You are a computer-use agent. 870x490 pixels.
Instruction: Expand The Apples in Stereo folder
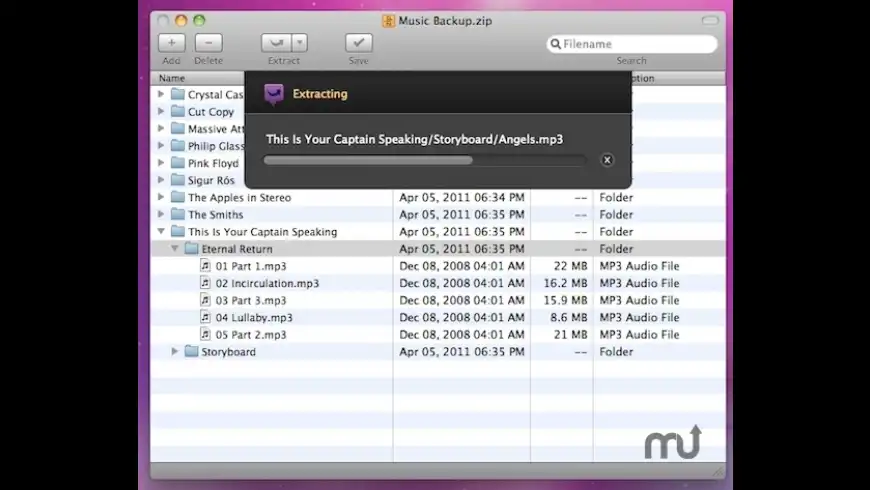162,198
